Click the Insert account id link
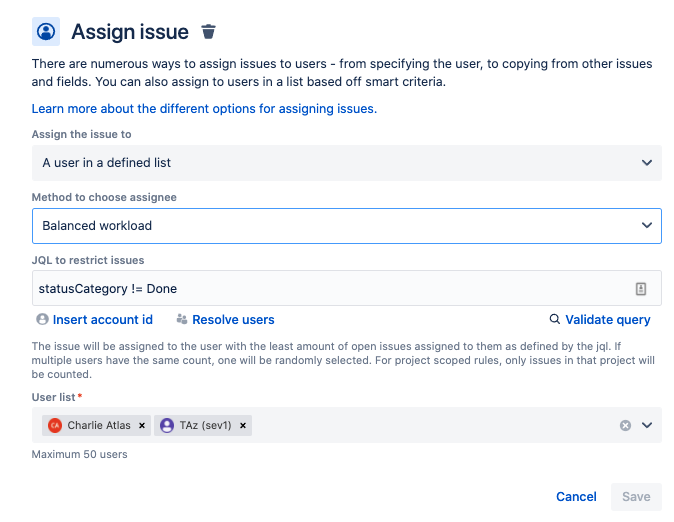 103,320
